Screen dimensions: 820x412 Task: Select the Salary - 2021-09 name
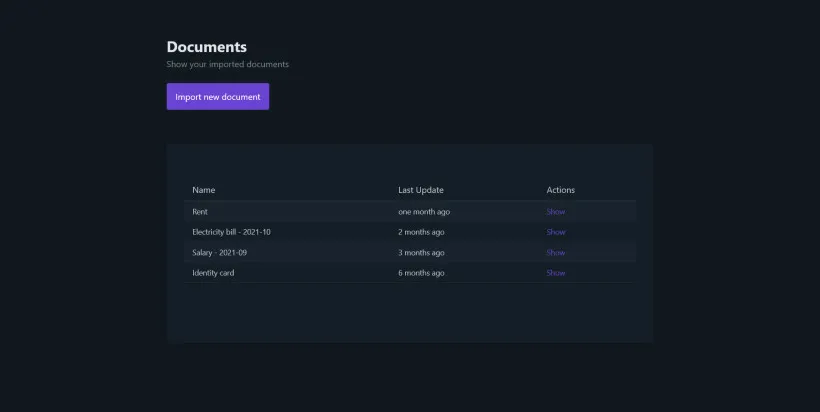219,253
